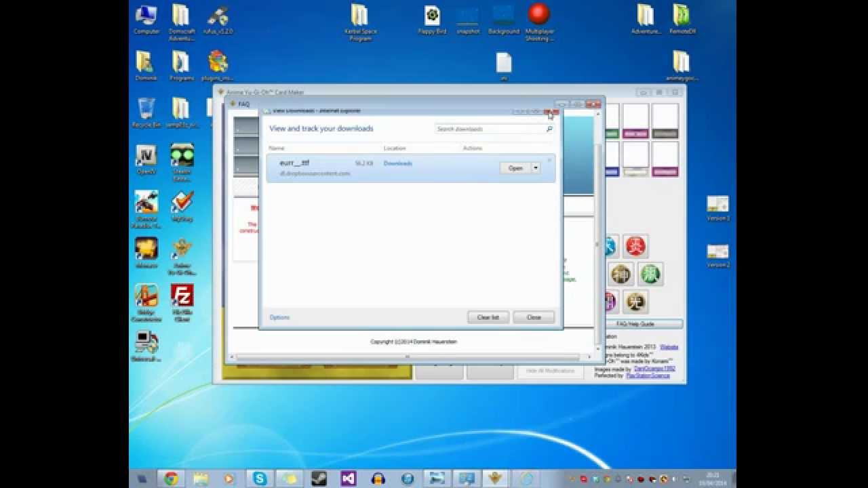Click the Downloads location link
Viewport: 868px width, 488px height.
[x=398, y=163]
